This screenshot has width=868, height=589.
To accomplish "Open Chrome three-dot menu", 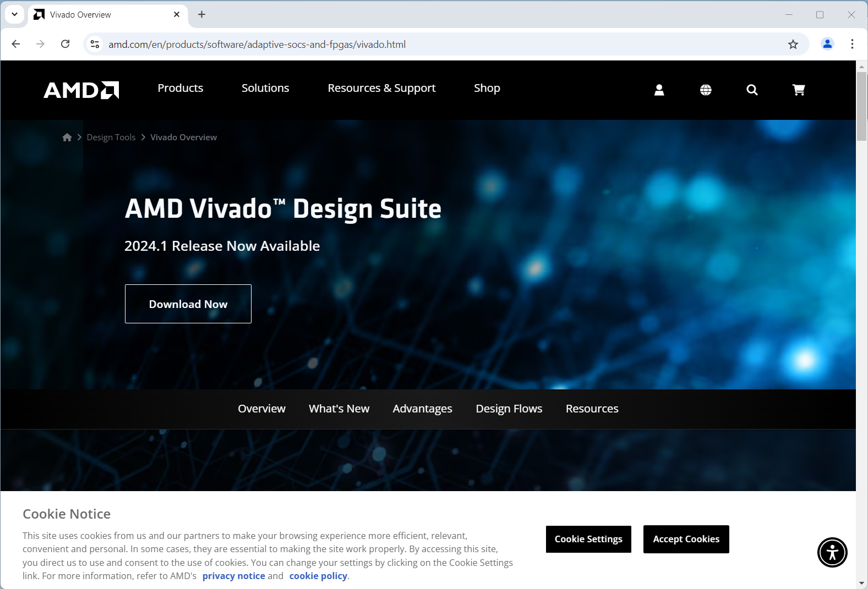I will pos(852,44).
